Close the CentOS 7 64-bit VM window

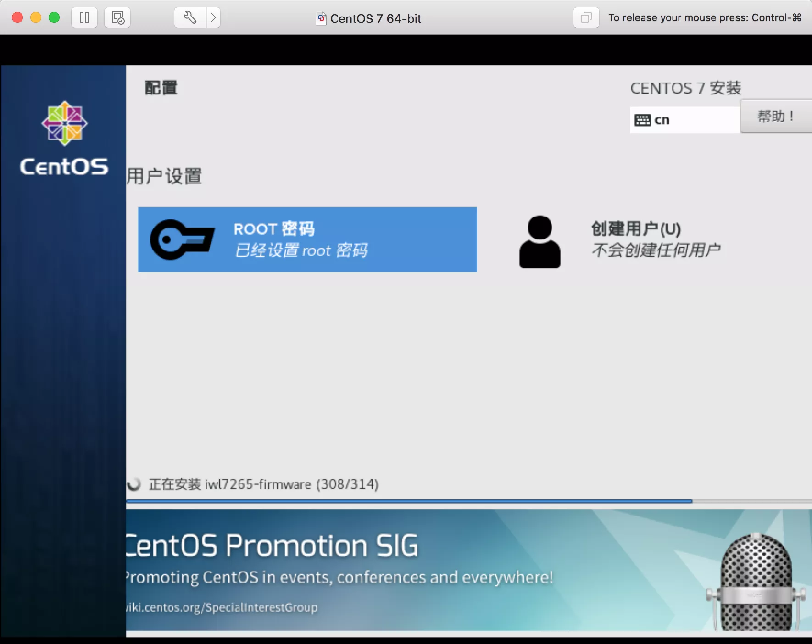pos(17,17)
